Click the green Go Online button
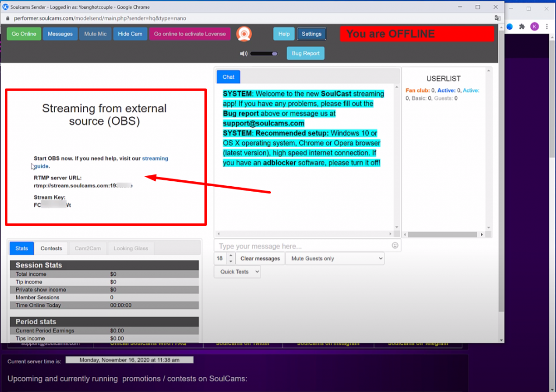The image size is (556, 392). pos(24,34)
